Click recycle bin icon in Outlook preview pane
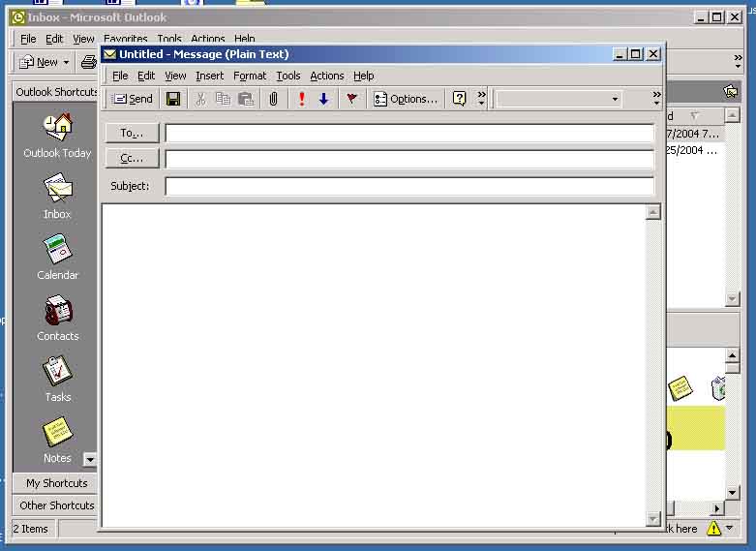Screen dimensions: 756x551 pyautogui.click(x=718, y=388)
